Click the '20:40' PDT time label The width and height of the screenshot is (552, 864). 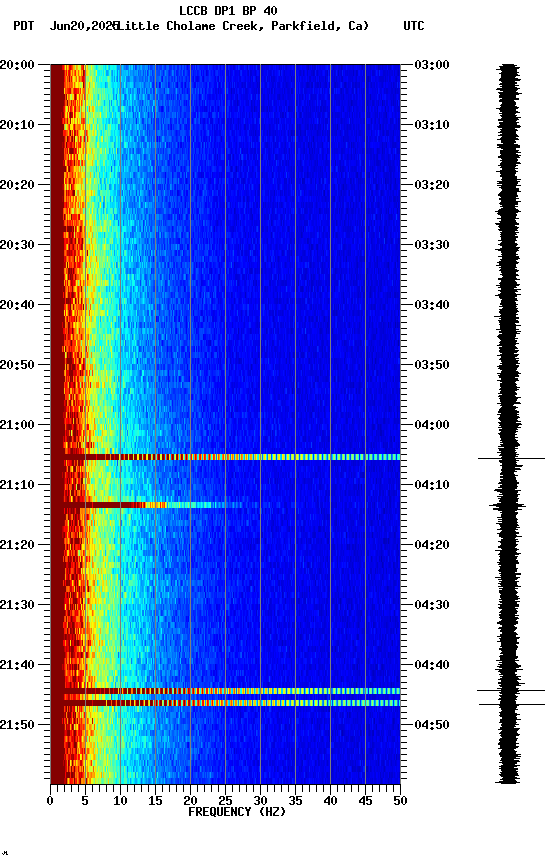[17, 305]
